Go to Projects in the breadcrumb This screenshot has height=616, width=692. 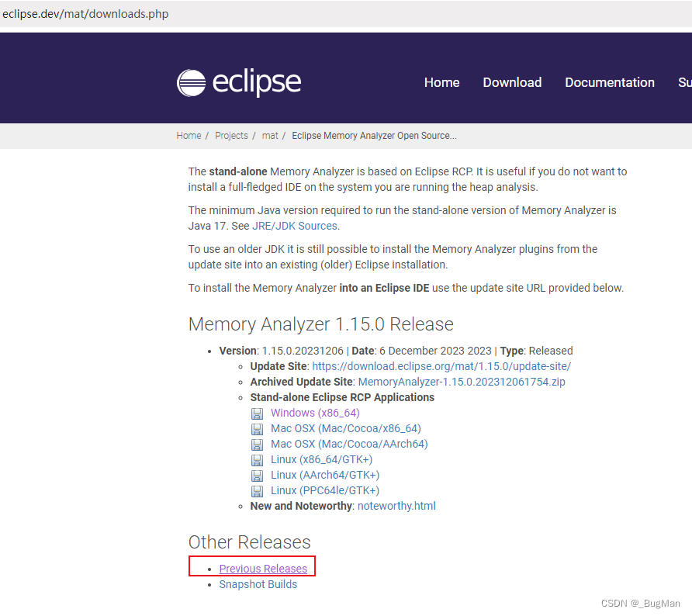click(231, 136)
